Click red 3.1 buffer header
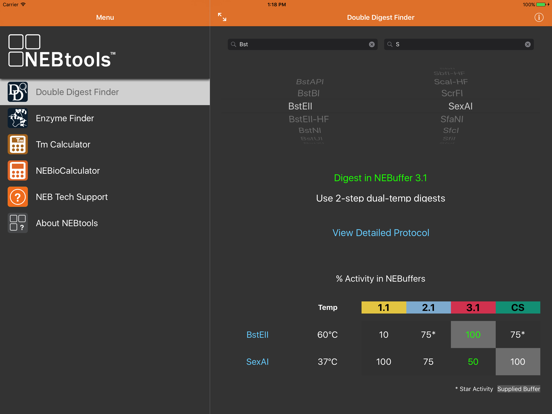 [x=473, y=307]
